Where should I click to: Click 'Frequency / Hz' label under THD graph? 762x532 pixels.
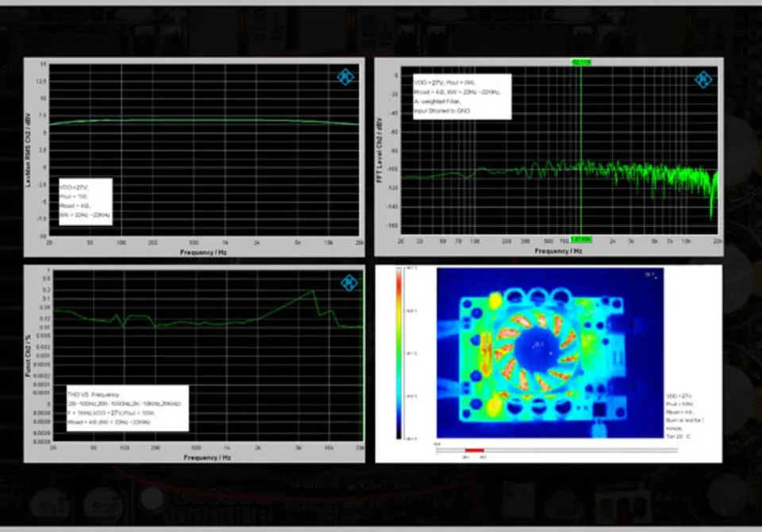point(207,457)
